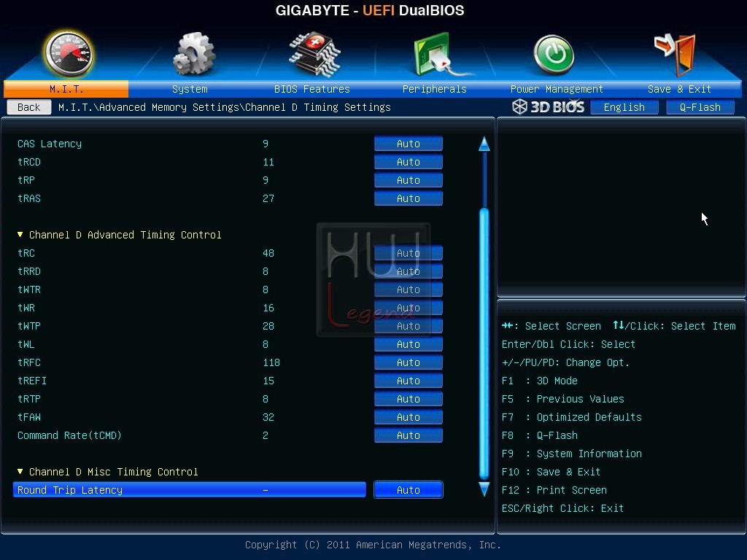
Task: Click the Back button
Action: [29, 107]
